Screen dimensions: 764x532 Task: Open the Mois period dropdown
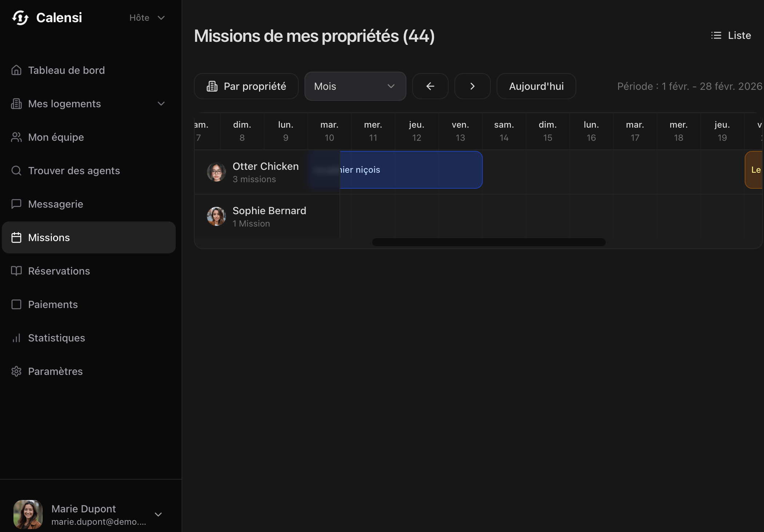pyautogui.click(x=355, y=86)
